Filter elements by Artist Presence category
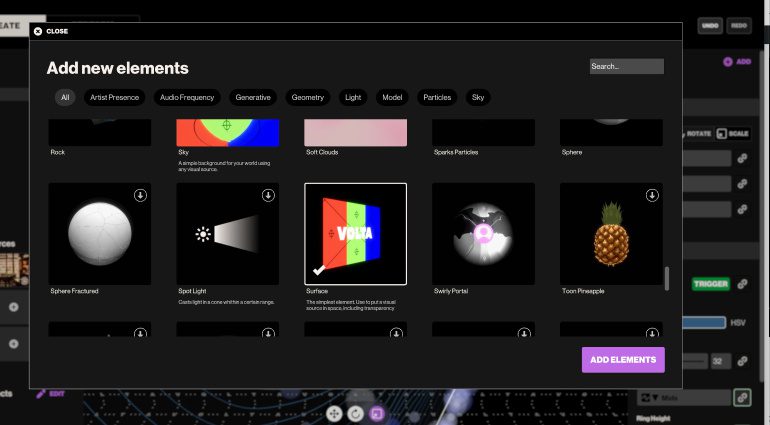Image resolution: width=770 pixels, height=425 pixels. tap(116, 97)
